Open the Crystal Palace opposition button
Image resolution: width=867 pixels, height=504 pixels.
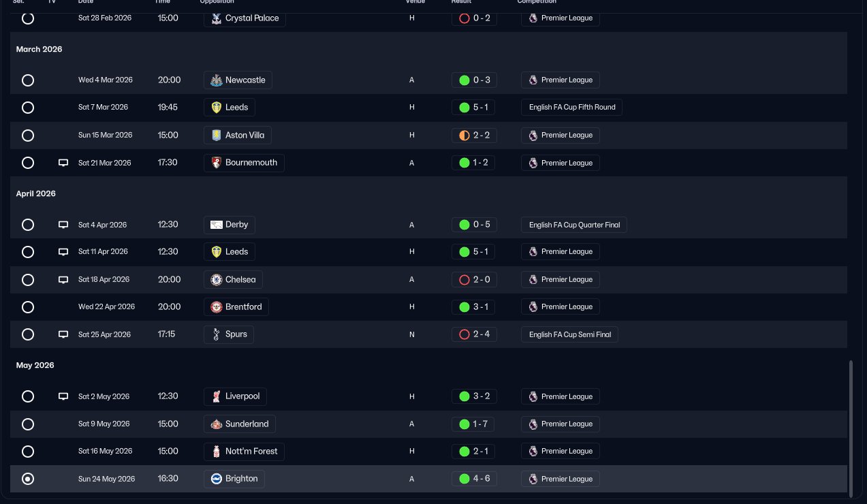click(x=245, y=18)
